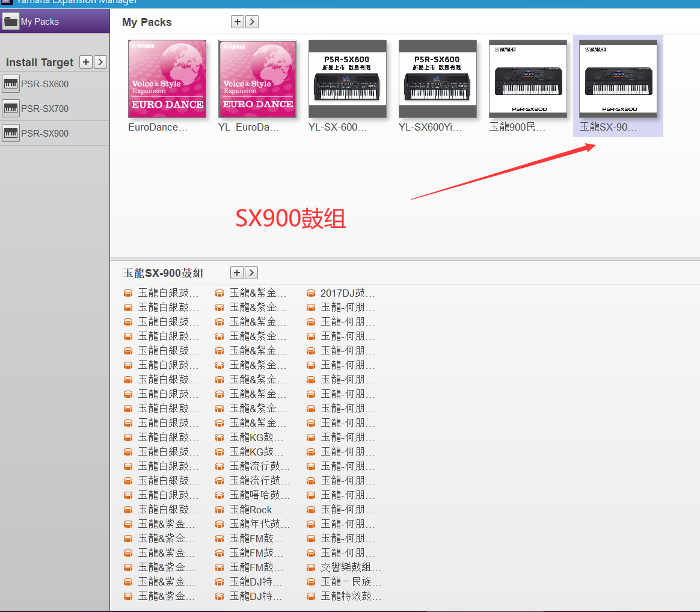Click > arrow next to 玉龍SX-900鼓組 heading
The height and width of the screenshot is (612, 700).
252,273
